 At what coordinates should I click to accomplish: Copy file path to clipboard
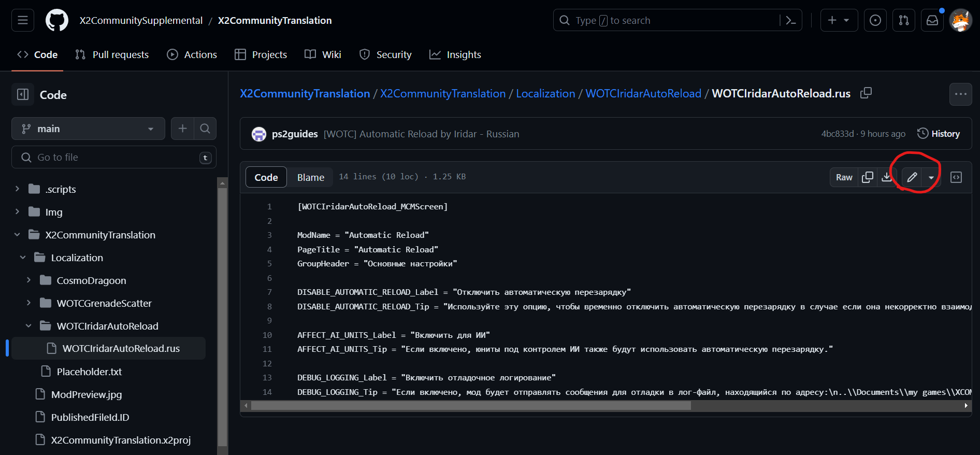point(866,93)
